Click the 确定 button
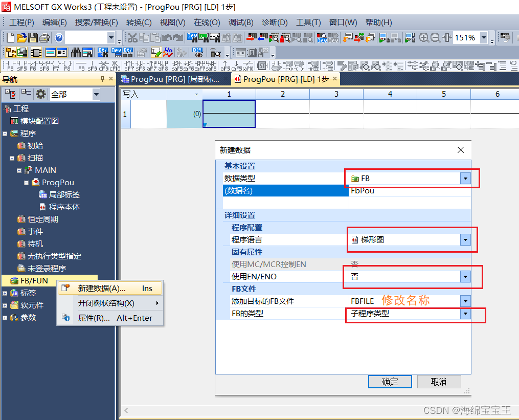Viewport: 519px width, 420px height. tap(390, 382)
